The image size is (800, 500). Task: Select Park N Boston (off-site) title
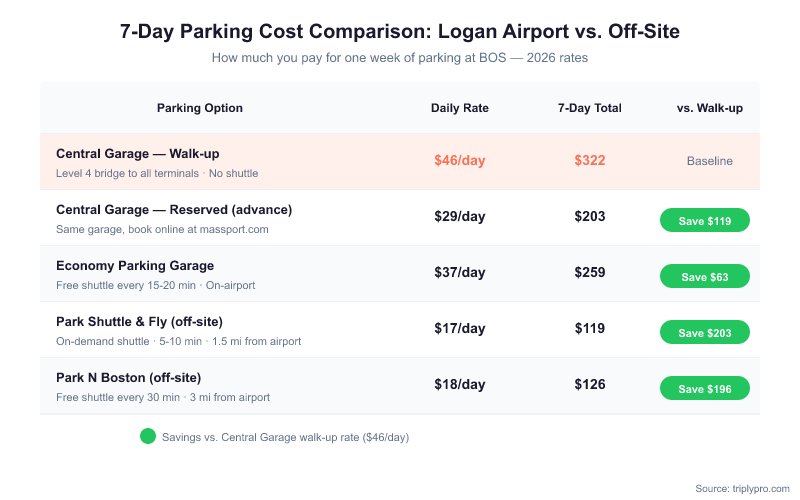129,378
